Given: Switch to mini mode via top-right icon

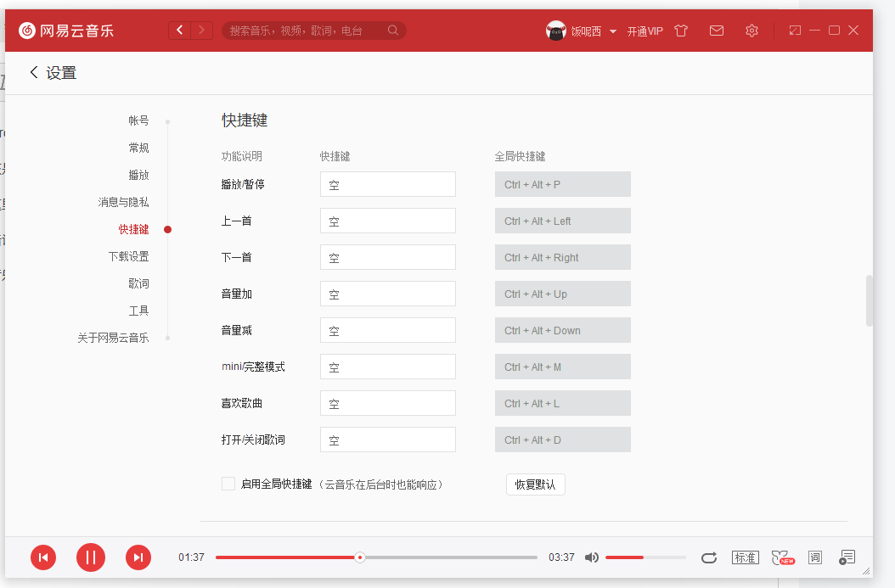Looking at the screenshot, I should [794, 30].
